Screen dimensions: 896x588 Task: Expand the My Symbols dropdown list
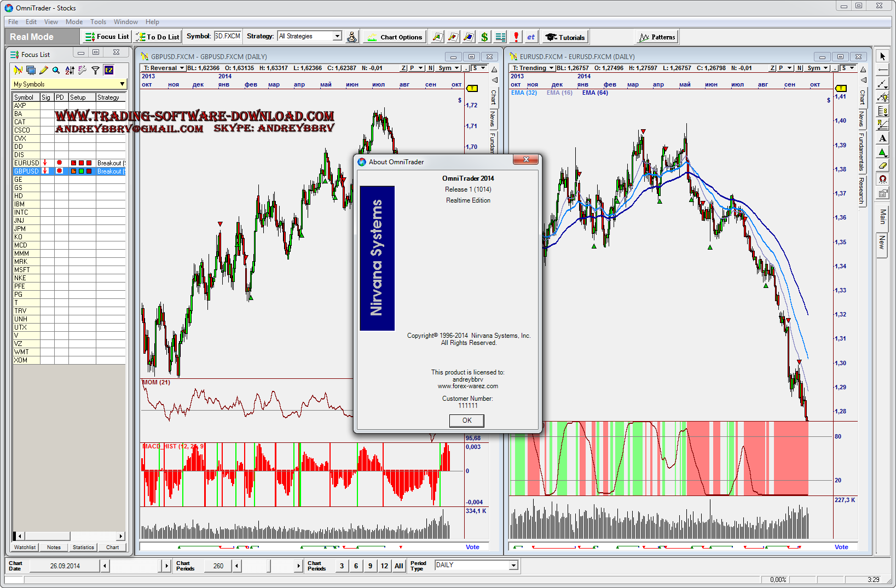pos(122,84)
